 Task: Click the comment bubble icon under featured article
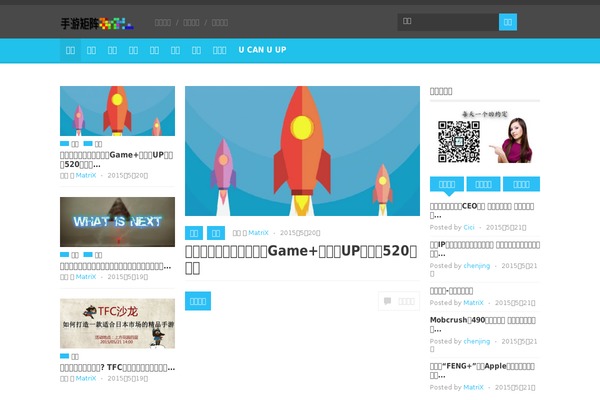click(398, 300)
